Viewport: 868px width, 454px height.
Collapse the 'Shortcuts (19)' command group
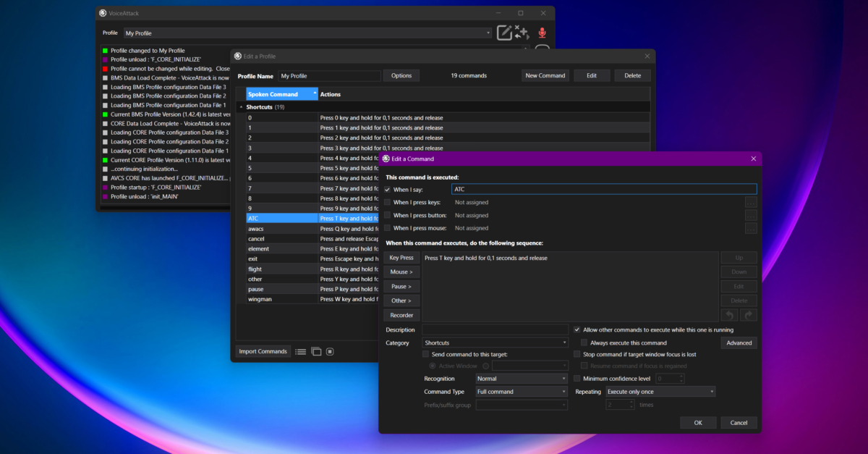(x=242, y=106)
